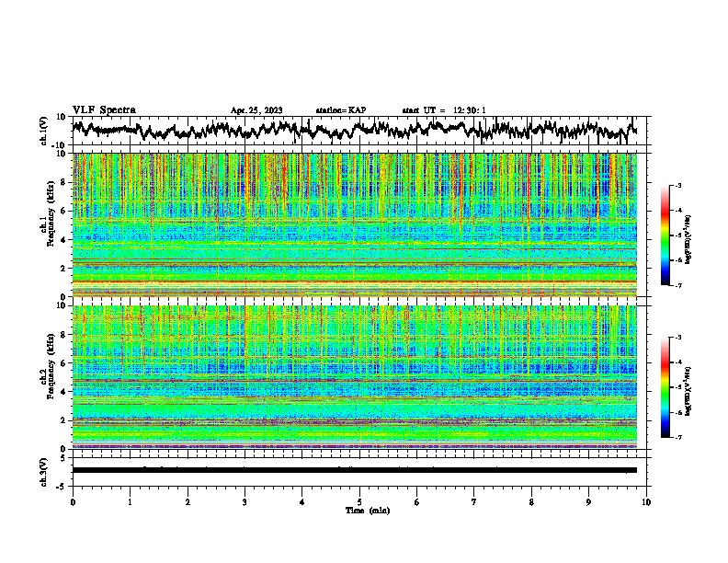Screen dimensions: 728x563
Task: Click the 'station=KAP' header label
Action: 341,110
